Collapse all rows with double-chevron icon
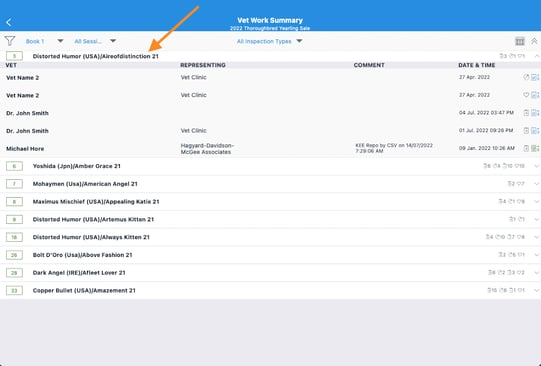Viewport: 541px width, 366px height. tap(534, 41)
